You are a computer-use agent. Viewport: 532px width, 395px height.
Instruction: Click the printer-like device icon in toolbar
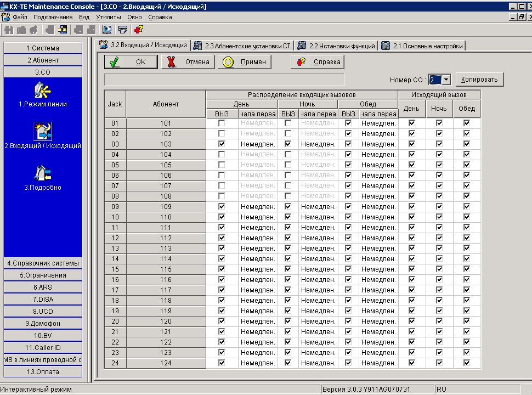[x=123, y=30]
